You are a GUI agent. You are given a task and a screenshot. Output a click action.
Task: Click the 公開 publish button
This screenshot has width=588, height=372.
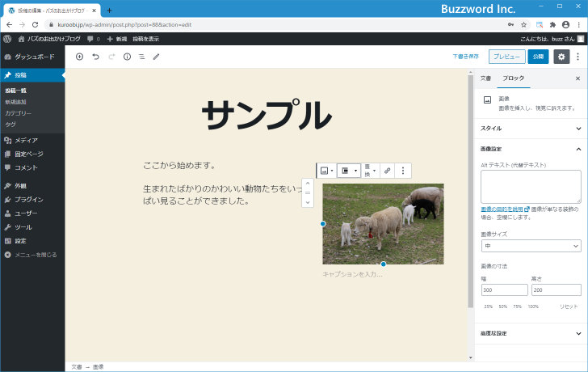(538, 57)
